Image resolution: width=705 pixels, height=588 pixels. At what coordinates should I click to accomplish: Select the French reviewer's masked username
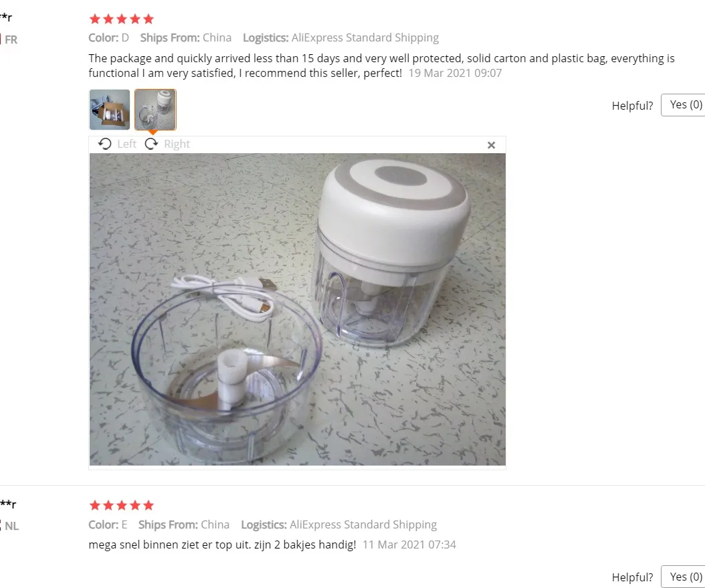(x=6, y=18)
